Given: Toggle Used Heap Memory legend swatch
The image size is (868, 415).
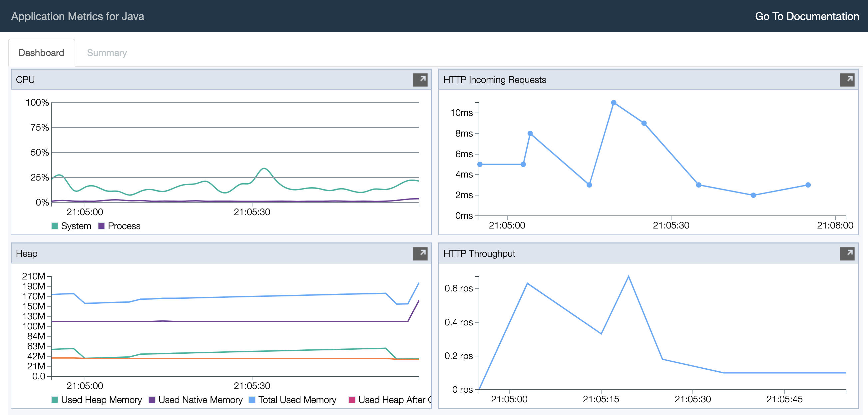Looking at the screenshot, I should pyautogui.click(x=55, y=399).
